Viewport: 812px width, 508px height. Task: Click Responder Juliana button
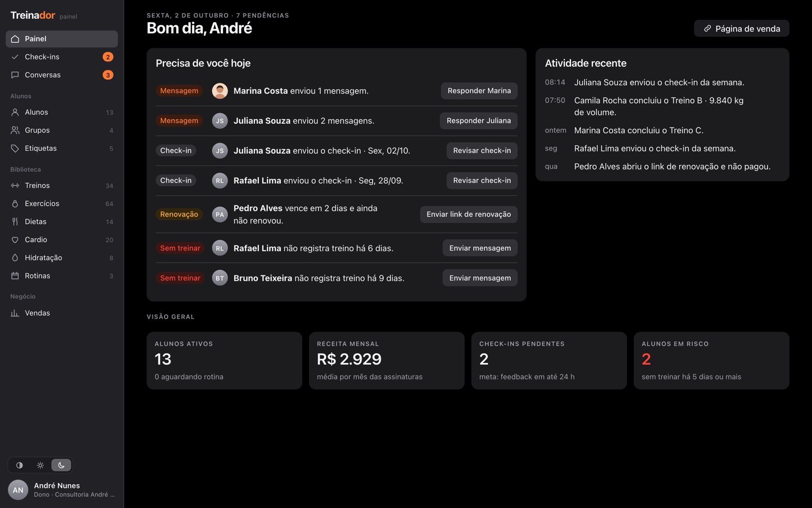pyautogui.click(x=479, y=121)
